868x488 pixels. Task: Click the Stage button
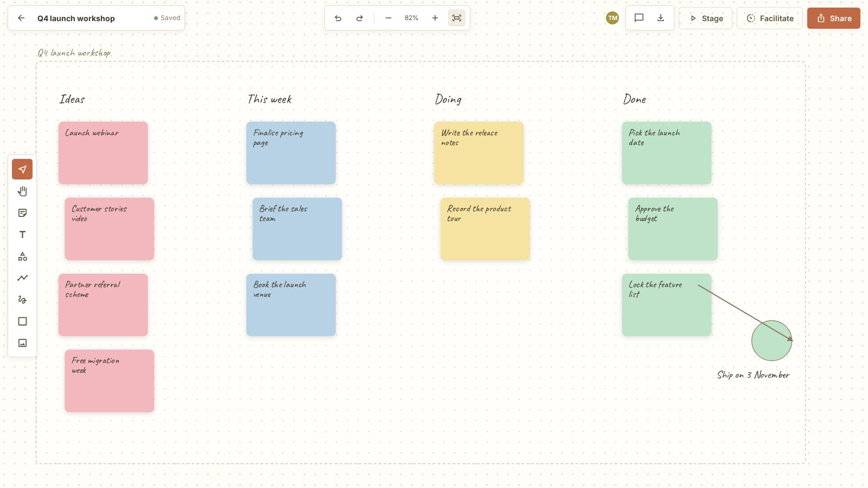point(705,18)
